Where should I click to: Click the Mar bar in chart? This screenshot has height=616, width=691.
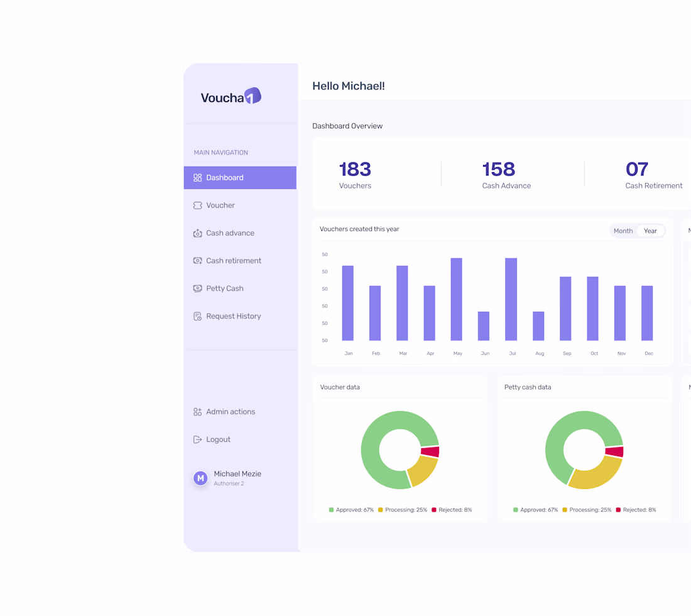point(402,304)
